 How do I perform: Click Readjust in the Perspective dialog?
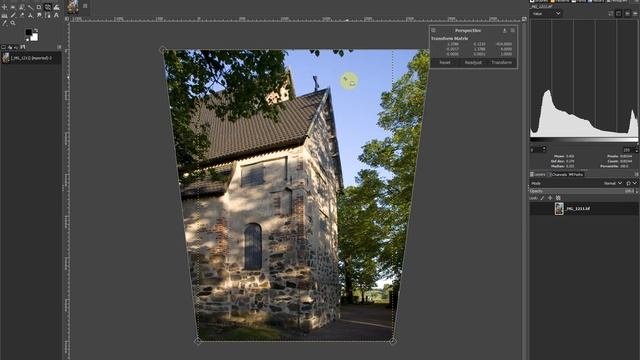click(x=473, y=62)
